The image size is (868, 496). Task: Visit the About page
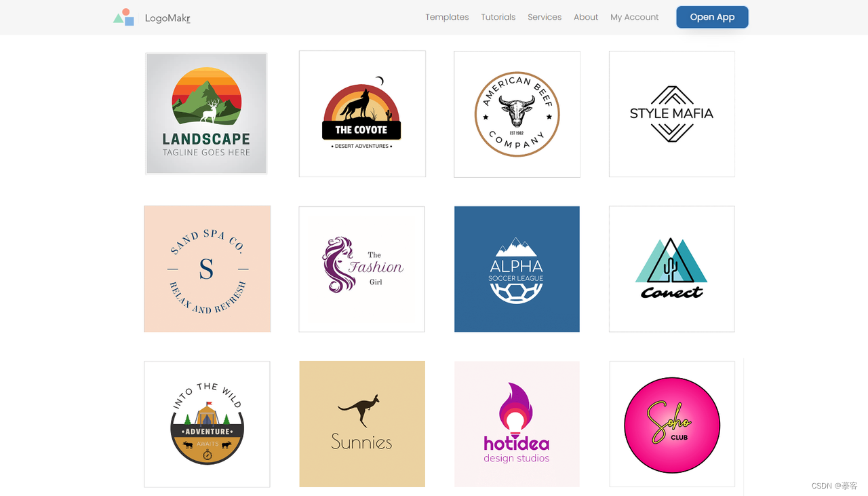[586, 17]
